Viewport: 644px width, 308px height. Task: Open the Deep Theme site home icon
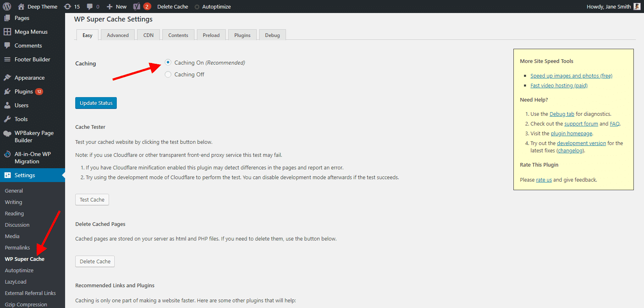21,7
